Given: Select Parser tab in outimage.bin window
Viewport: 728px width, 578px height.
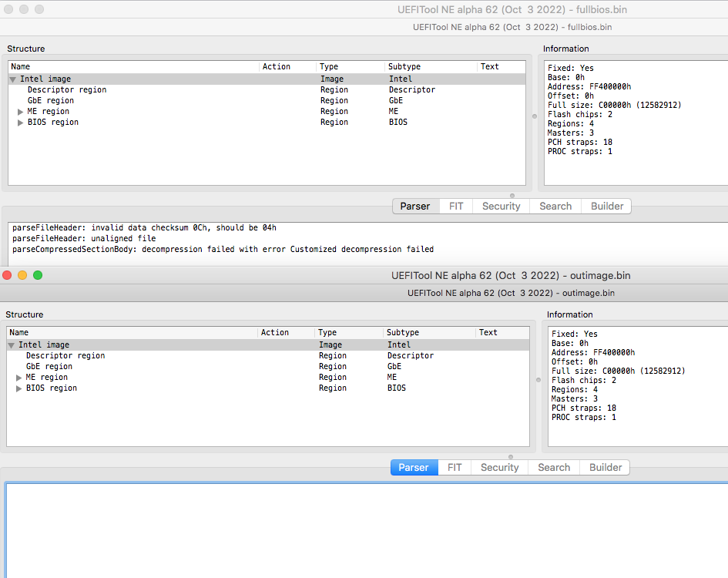Looking at the screenshot, I should coord(414,468).
